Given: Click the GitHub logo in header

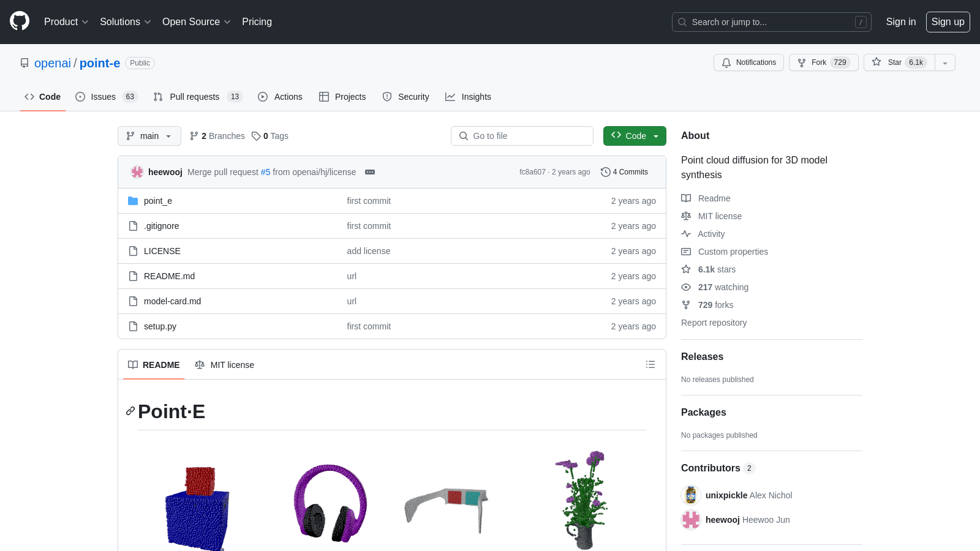Looking at the screenshot, I should coord(20,21).
